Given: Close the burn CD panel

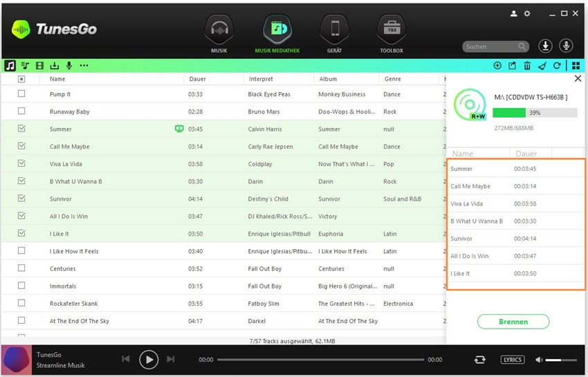Looking at the screenshot, I should tap(578, 78).
